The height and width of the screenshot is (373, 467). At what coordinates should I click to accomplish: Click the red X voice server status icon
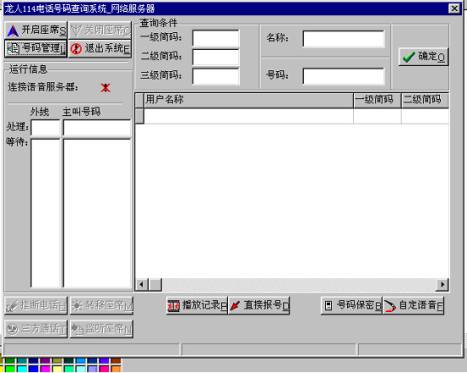[106, 88]
